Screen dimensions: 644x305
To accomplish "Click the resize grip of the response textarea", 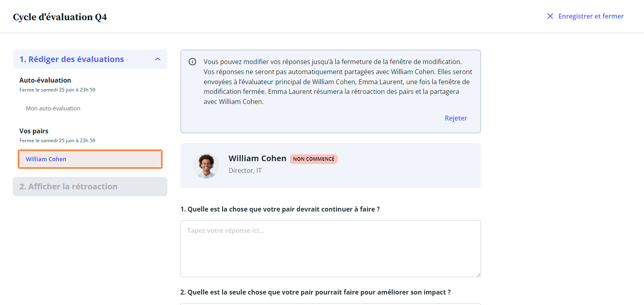I will (x=478, y=274).
